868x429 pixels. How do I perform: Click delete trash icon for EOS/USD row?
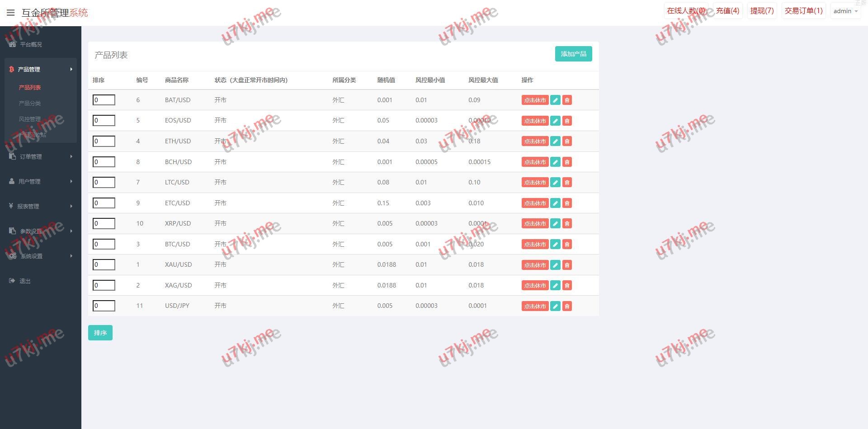[567, 121]
